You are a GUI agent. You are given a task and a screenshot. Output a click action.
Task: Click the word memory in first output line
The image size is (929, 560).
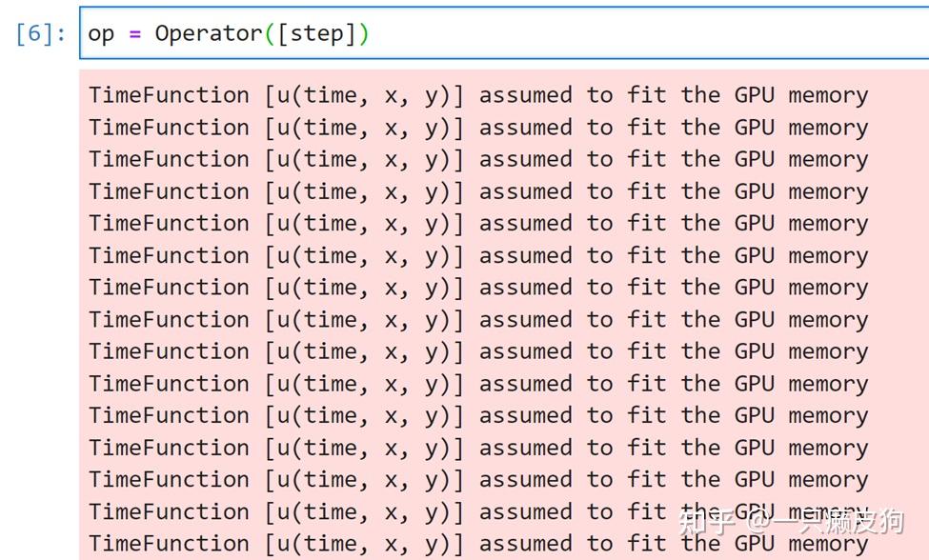coord(828,95)
